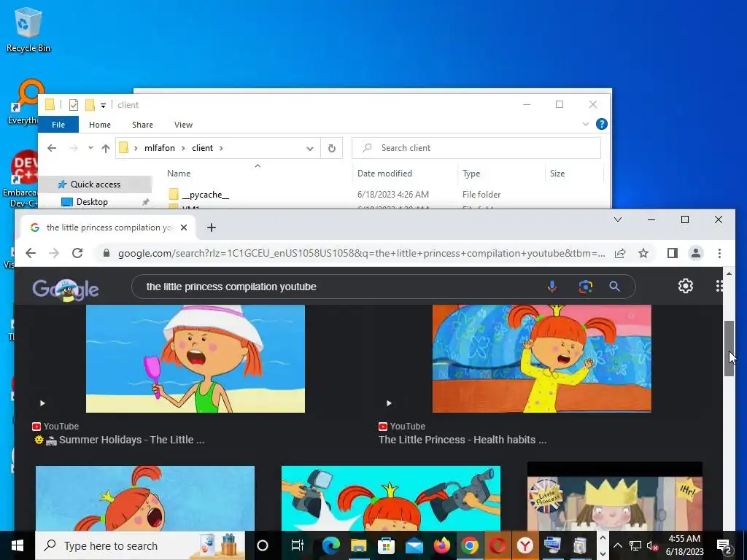The width and height of the screenshot is (747, 560).
Task: Open Chrome tab search dropdown arrow
Action: click(618, 219)
